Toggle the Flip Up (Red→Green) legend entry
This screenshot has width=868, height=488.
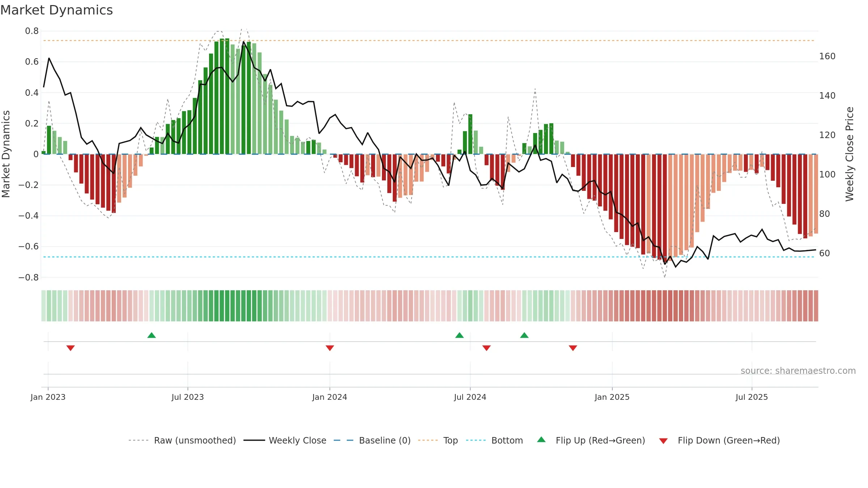click(591, 440)
